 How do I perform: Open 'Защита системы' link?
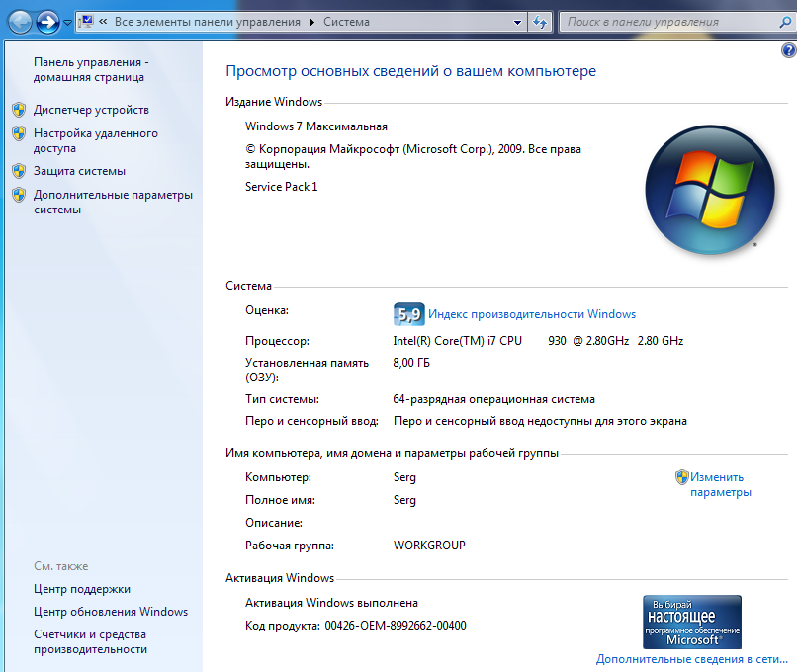[x=79, y=171]
